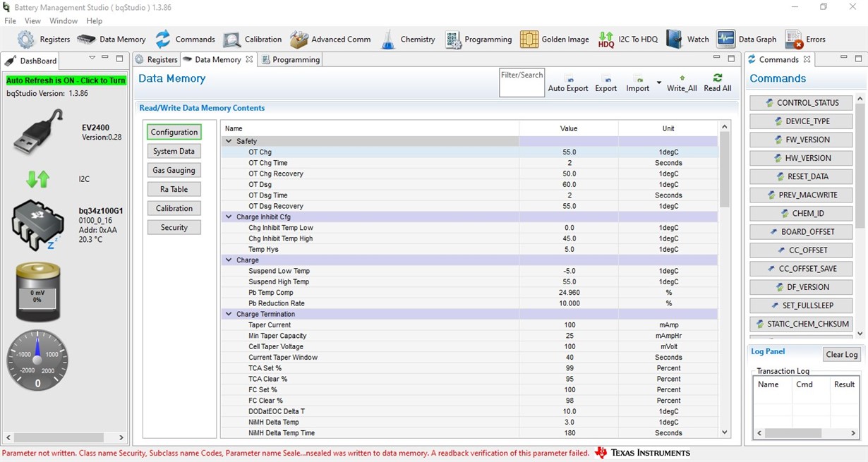Select the Configuration class button
The height and width of the screenshot is (462, 868).
tap(174, 132)
